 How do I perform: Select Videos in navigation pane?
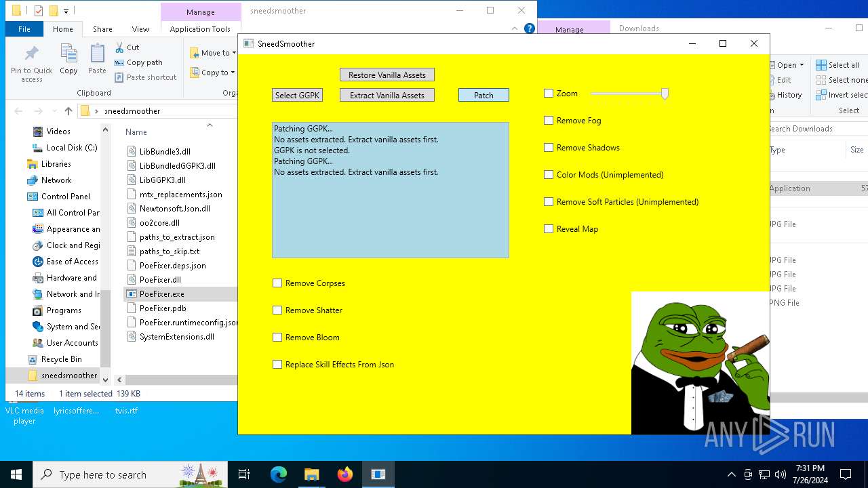58,131
